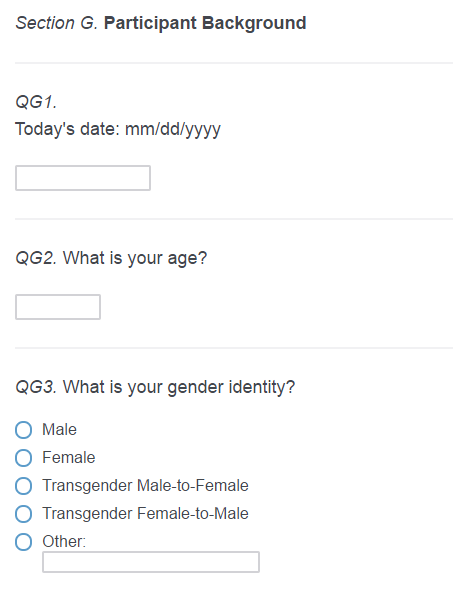Select the Male radio button

(x=23, y=430)
